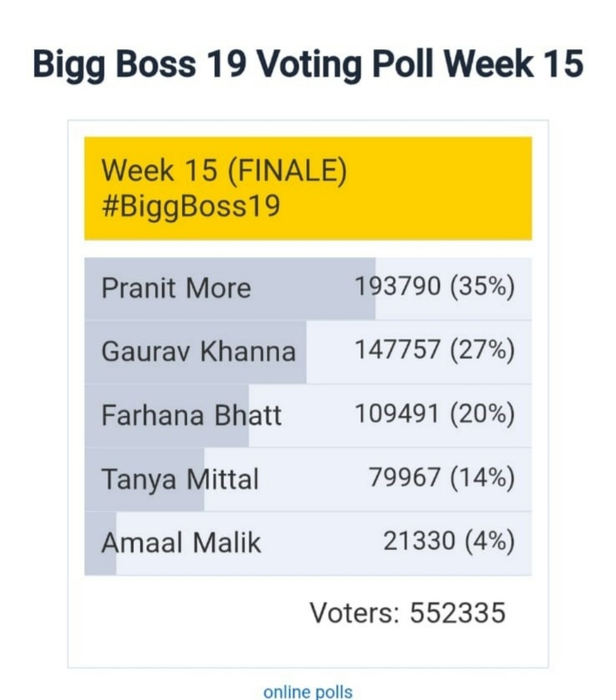Screen dimensions: 616x700
Task: Click Tanya Mittal's 79967 (14%) result
Action: [442, 479]
